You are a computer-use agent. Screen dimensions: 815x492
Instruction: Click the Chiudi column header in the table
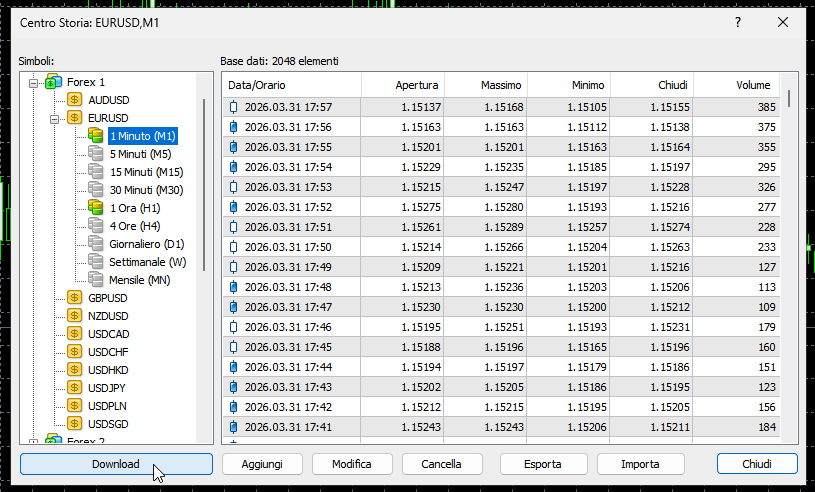(x=652, y=85)
